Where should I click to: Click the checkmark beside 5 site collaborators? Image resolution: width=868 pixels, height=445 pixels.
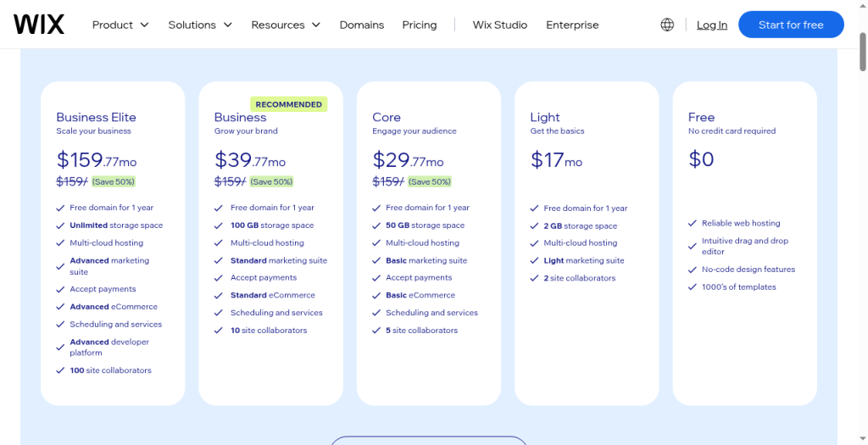pyautogui.click(x=376, y=331)
